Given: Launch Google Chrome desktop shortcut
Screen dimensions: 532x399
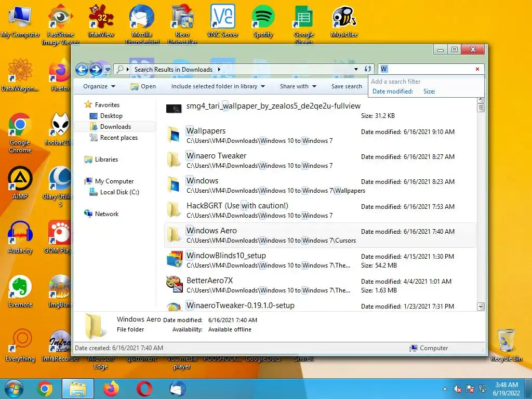Looking at the screenshot, I should 20,133.
